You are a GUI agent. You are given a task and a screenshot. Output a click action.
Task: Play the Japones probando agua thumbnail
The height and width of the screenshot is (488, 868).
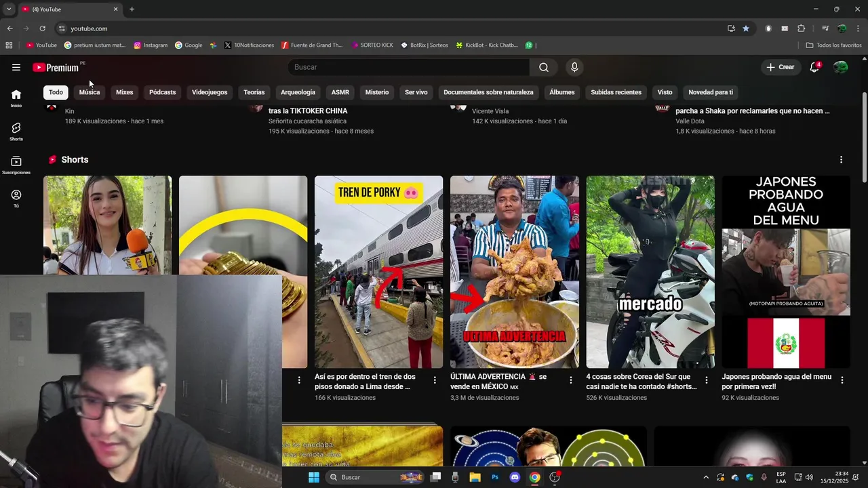coord(786,272)
